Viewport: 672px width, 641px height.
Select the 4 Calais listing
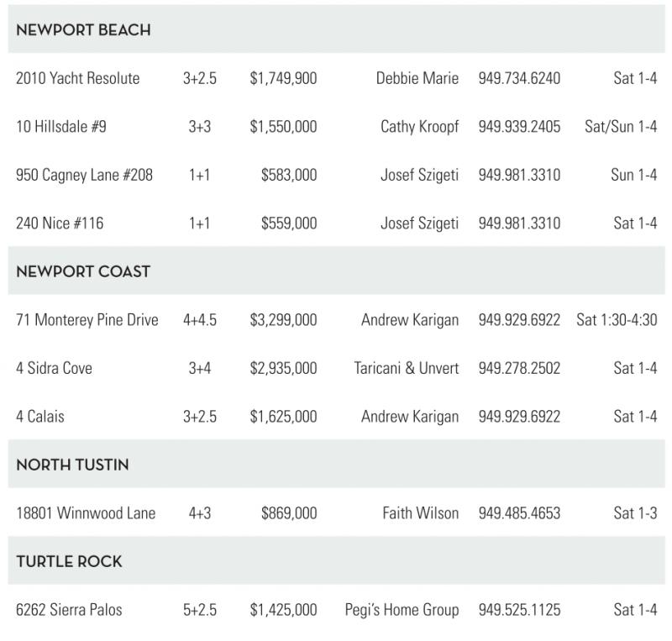[x=40, y=417]
